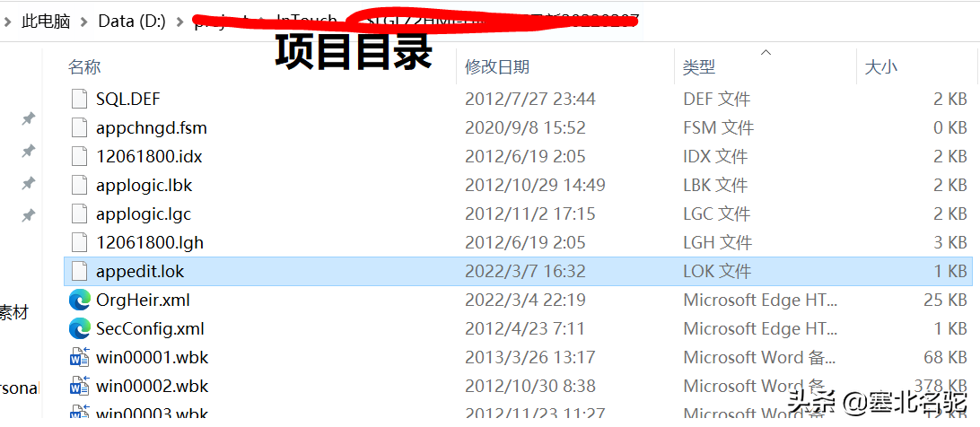
Task: Select the win00001.wbk Word icon
Action: pyautogui.click(x=79, y=358)
